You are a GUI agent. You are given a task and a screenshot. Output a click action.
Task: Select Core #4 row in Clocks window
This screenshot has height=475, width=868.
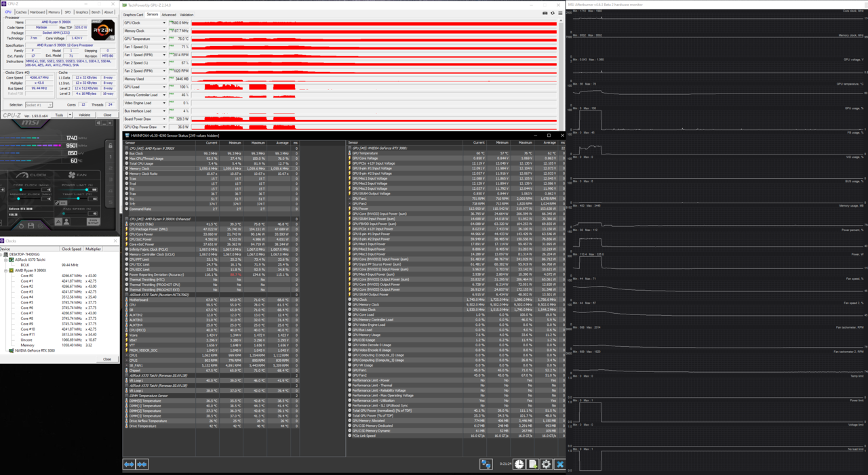(x=60, y=297)
